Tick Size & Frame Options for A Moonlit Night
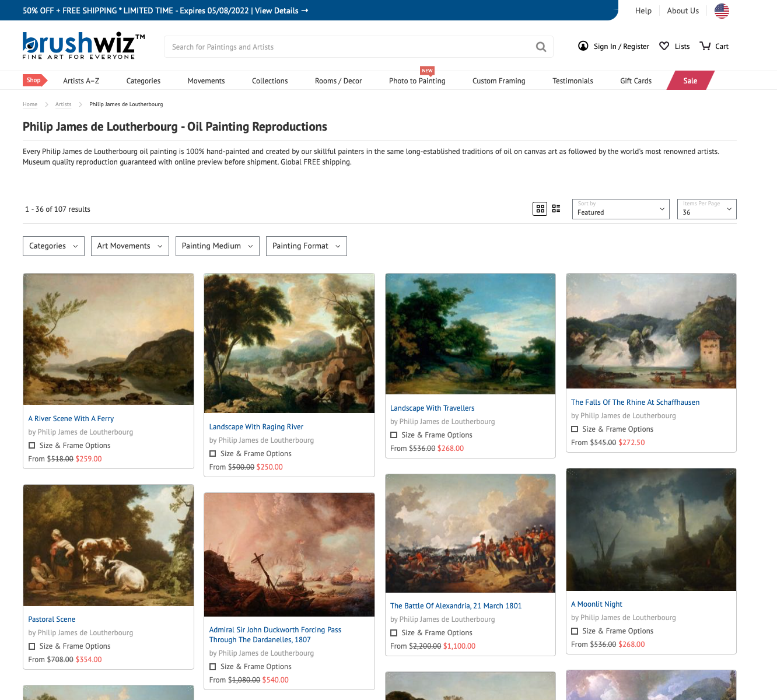Screen dimensions: 777x700 tap(575, 631)
